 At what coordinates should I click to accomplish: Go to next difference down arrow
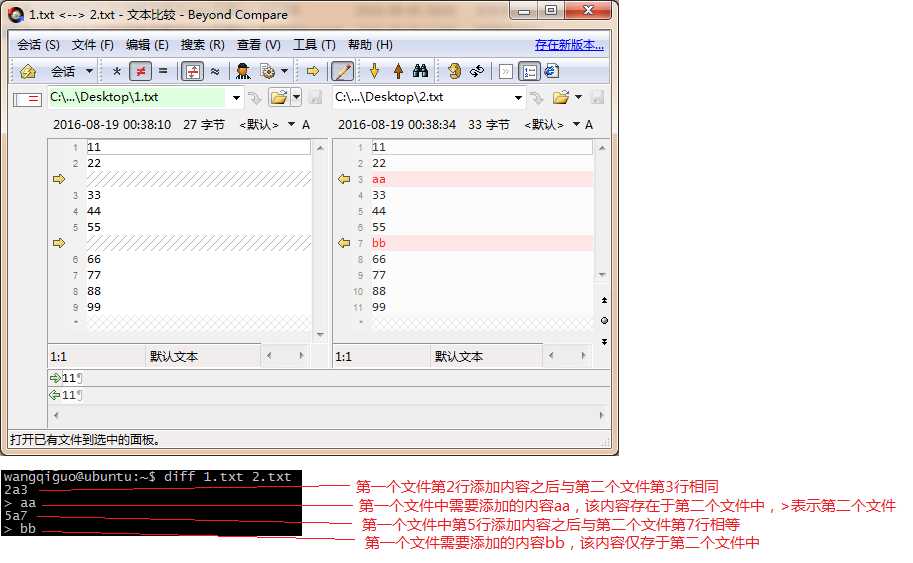pyautogui.click(x=374, y=71)
